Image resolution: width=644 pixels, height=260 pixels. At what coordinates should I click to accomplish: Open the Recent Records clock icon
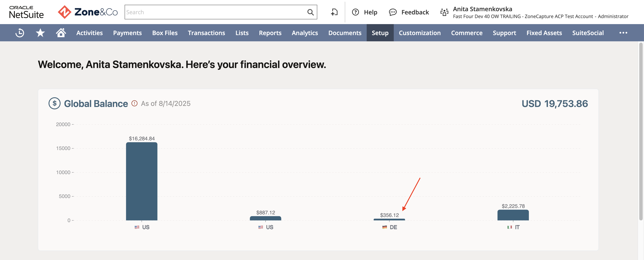(20, 33)
